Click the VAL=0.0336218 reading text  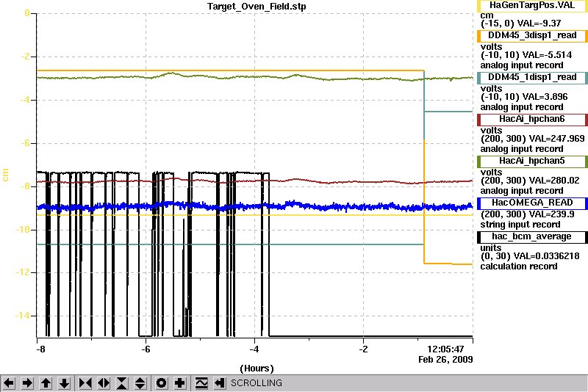pyautogui.click(x=546, y=256)
